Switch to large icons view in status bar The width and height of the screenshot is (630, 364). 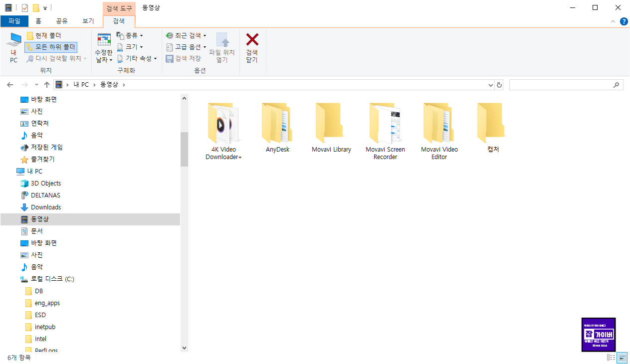[622, 358]
